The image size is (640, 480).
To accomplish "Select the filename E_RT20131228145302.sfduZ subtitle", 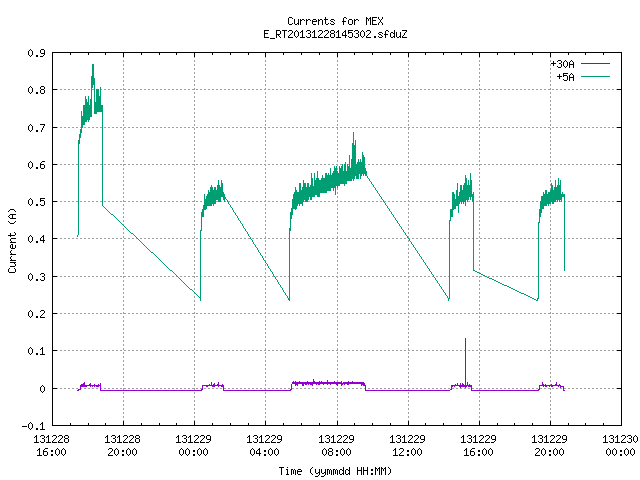I will click(335, 34).
